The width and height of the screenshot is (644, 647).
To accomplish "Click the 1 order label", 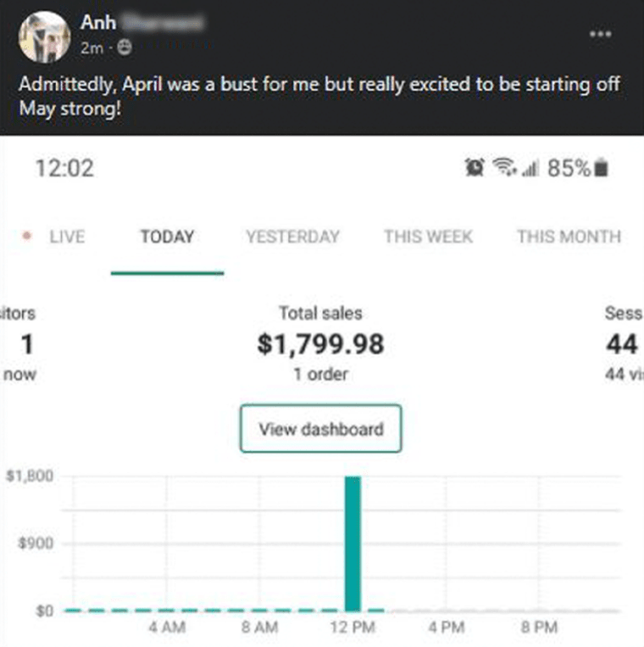I will 321,374.
